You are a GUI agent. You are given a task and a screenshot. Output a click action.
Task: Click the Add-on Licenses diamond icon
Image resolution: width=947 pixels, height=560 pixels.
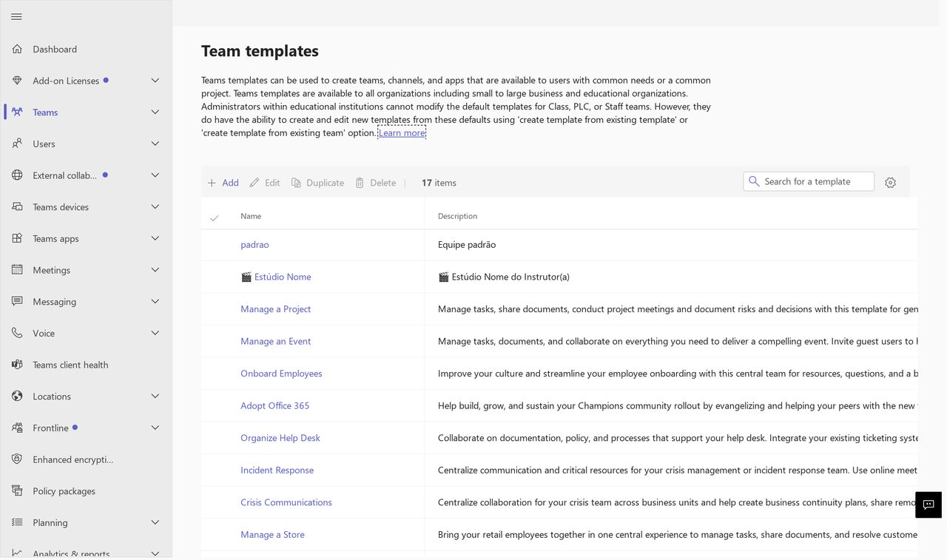coord(17,81)
